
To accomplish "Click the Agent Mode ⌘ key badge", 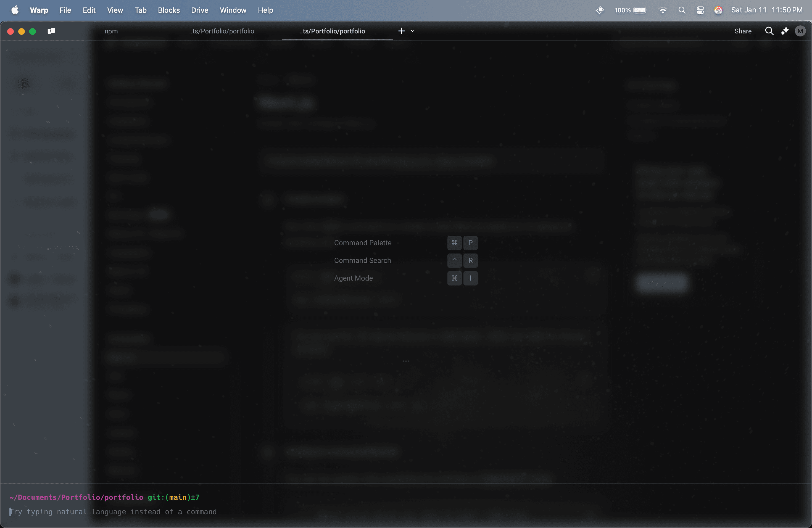I will pos(454,278).
